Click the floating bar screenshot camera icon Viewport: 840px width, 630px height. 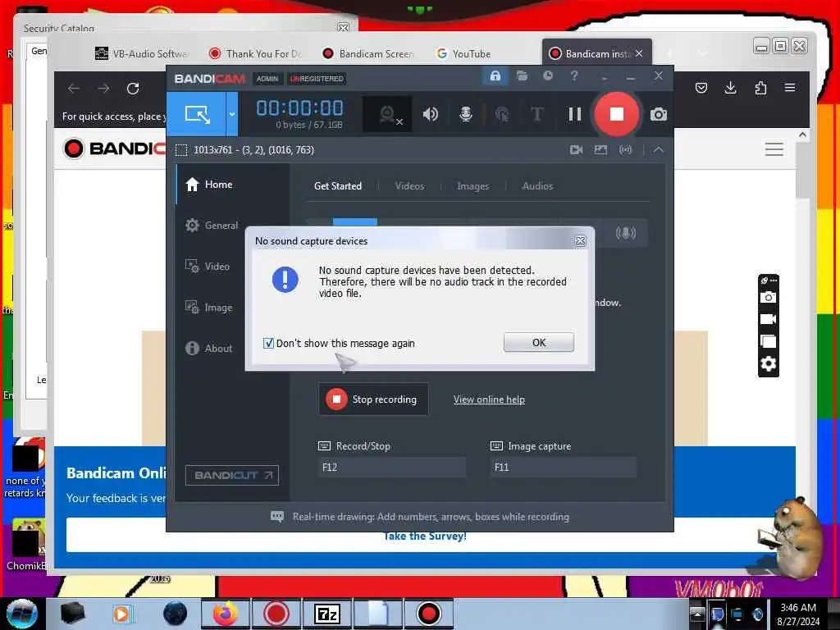(x=768, y=297)
